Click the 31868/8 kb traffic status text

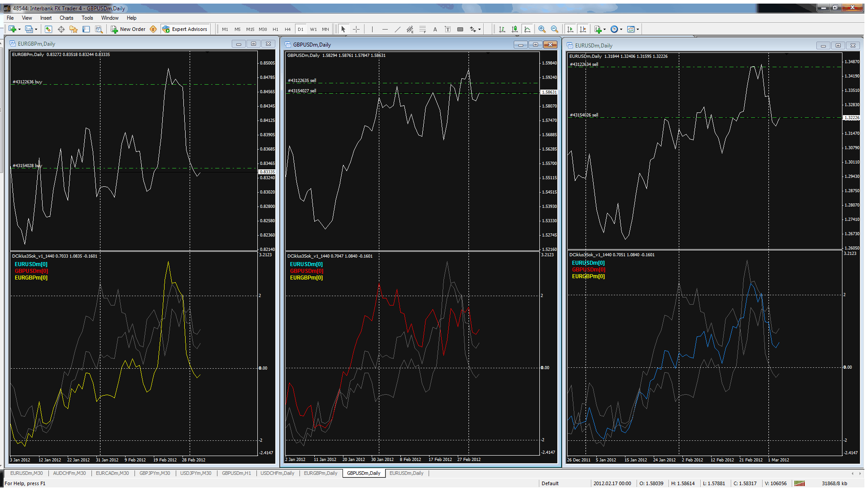[834, 483]
